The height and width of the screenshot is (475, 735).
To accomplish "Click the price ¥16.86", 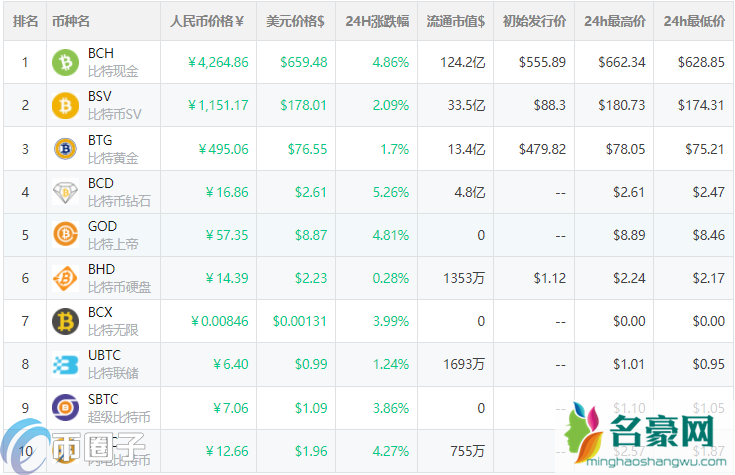I will tap(227, 192).
